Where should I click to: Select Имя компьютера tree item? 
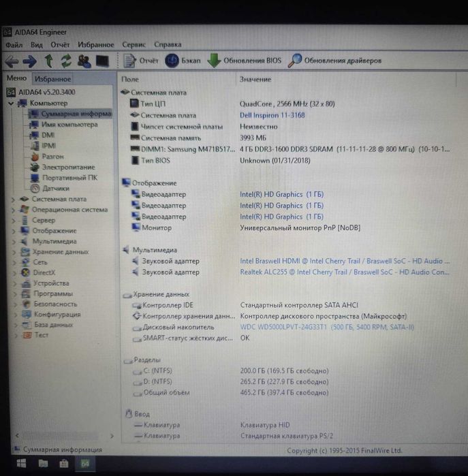coord(63,125)
